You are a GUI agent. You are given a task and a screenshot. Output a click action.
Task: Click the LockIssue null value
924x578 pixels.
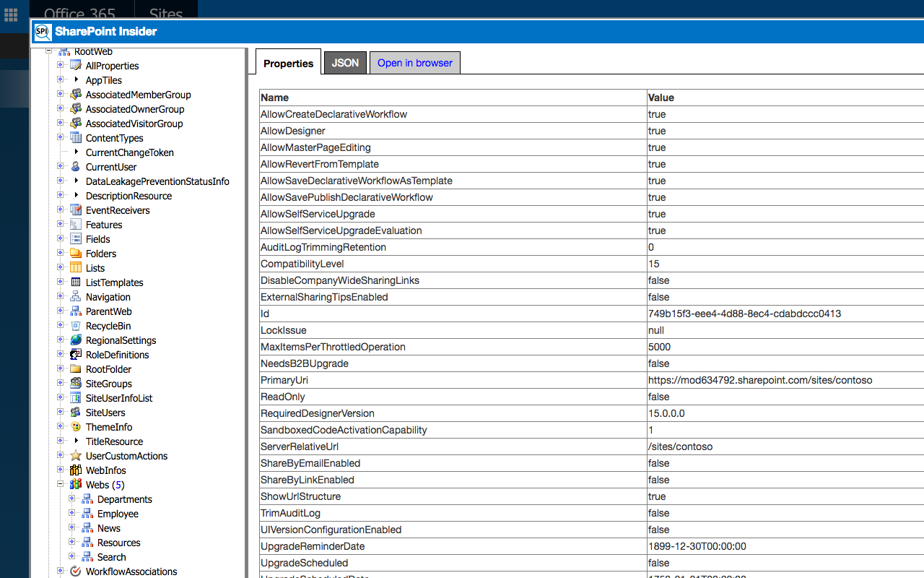point(656,330)
